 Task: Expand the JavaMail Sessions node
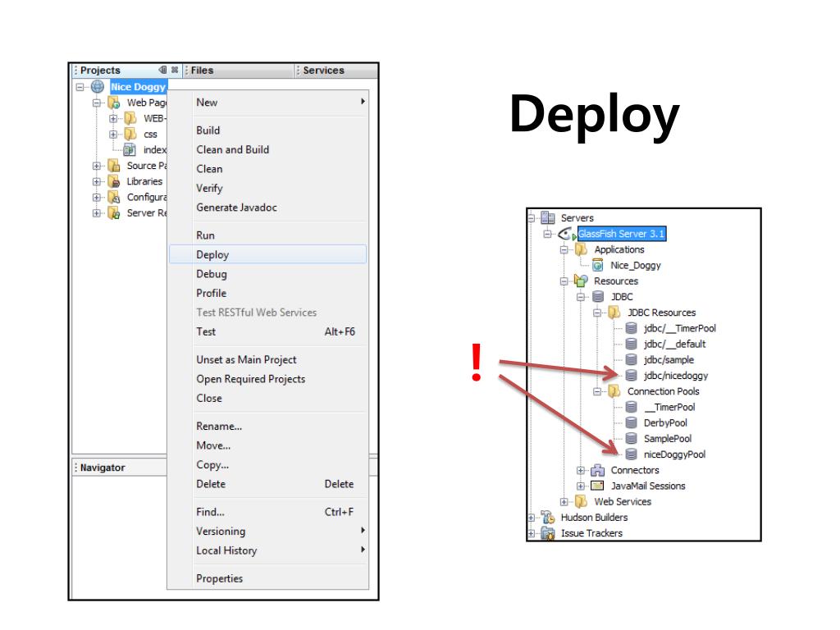580,486
